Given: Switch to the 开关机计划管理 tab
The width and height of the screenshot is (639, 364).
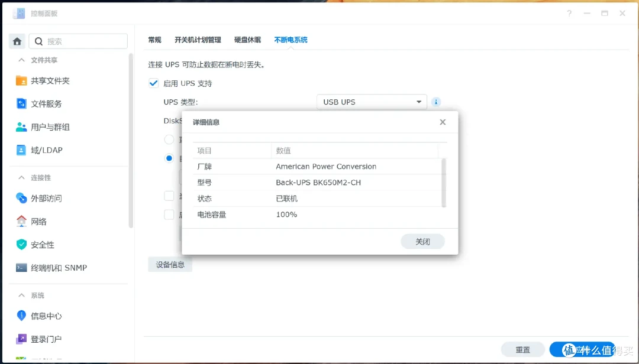Looking at the screenshot, I should (x=198, y=40).
